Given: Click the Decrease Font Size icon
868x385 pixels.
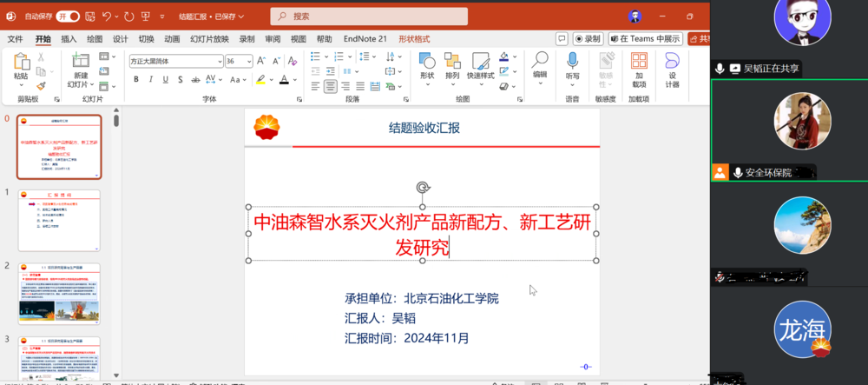Looking at the screenshot, I should point(276,61).
